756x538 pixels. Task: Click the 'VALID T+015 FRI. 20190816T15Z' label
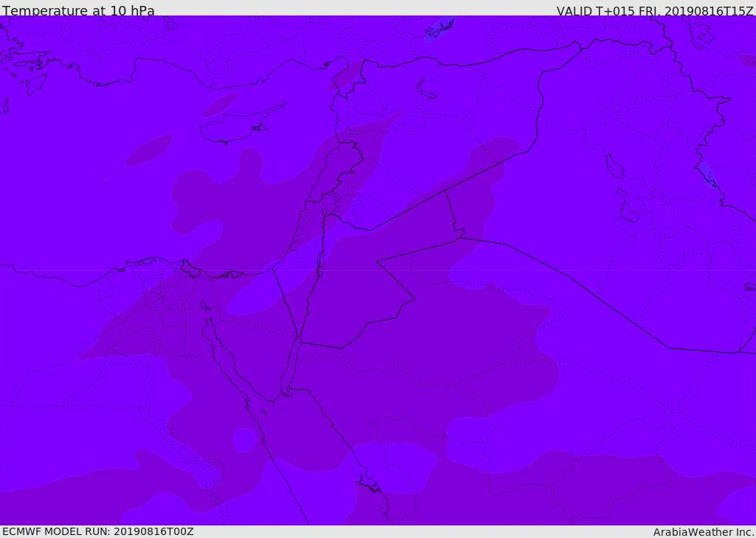[655, 10]
